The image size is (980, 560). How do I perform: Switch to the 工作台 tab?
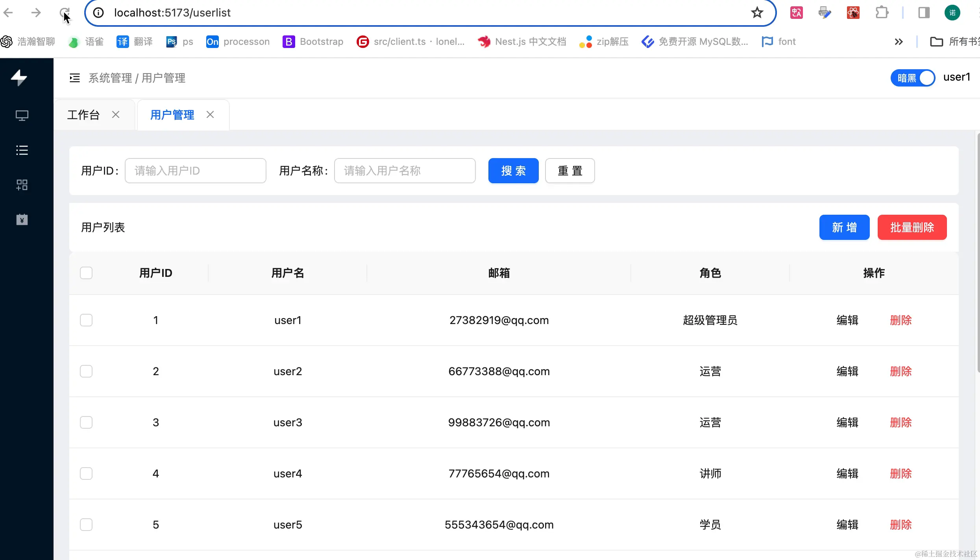[83, 115]
